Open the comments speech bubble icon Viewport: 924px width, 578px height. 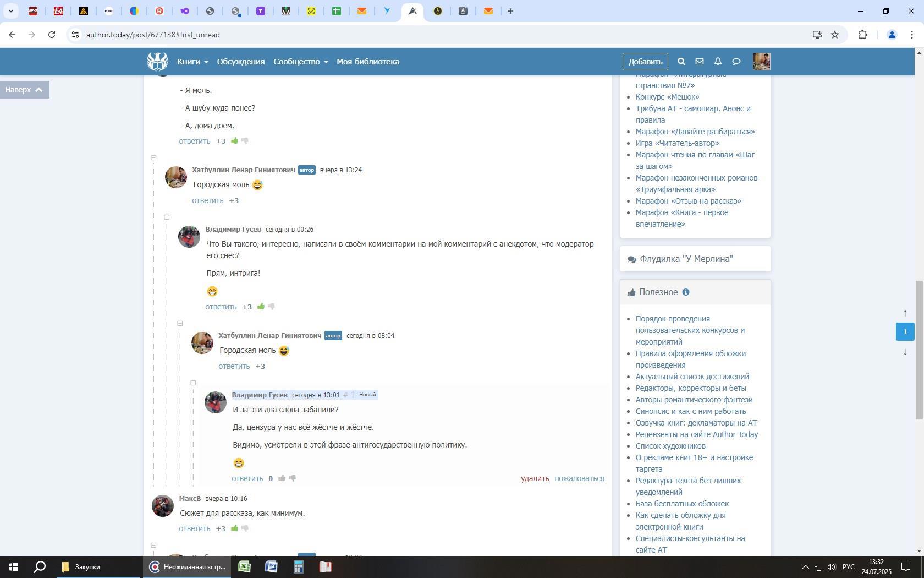(x=736, y=62)
